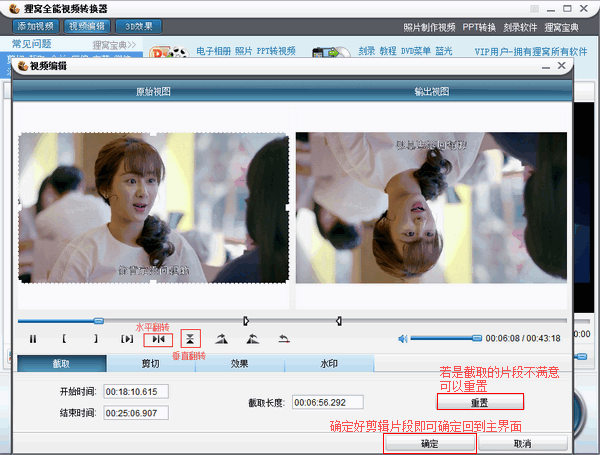Cancel with the 取消 button
Screen dimensions: 600x455
[x=523, y=444]
